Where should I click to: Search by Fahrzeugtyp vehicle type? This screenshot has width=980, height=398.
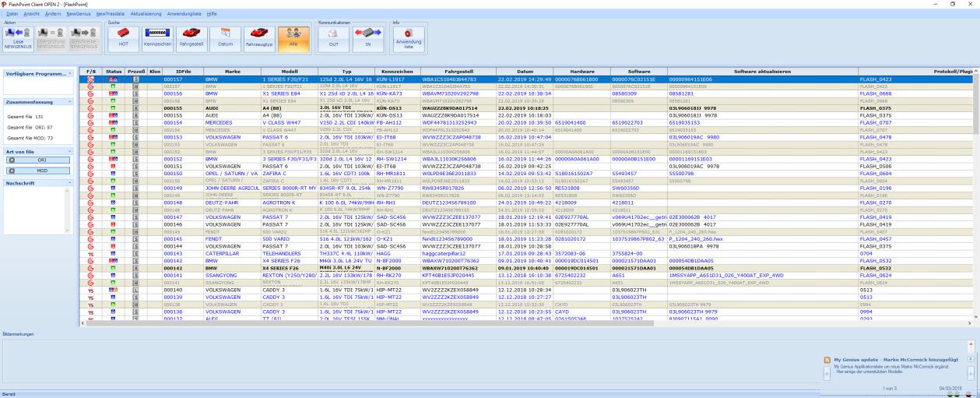tap(260, 37)
